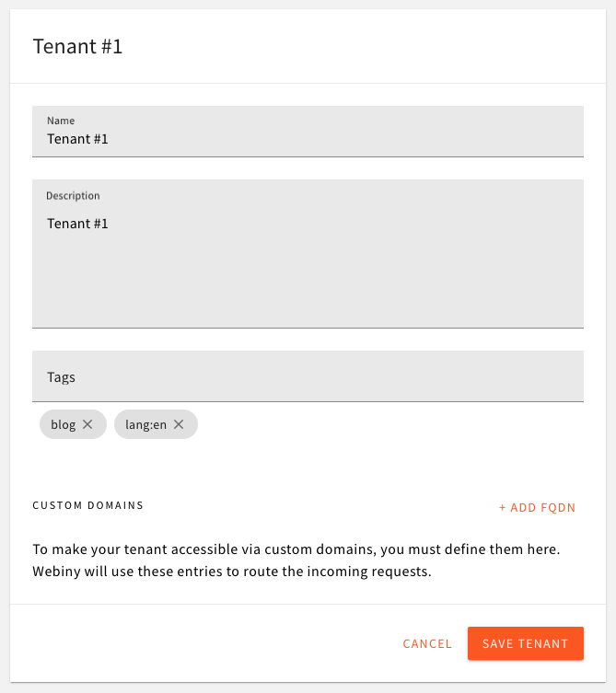616x693 pixels.
Task: Select the lang:en tag label
Action: (x=145, y=424)
